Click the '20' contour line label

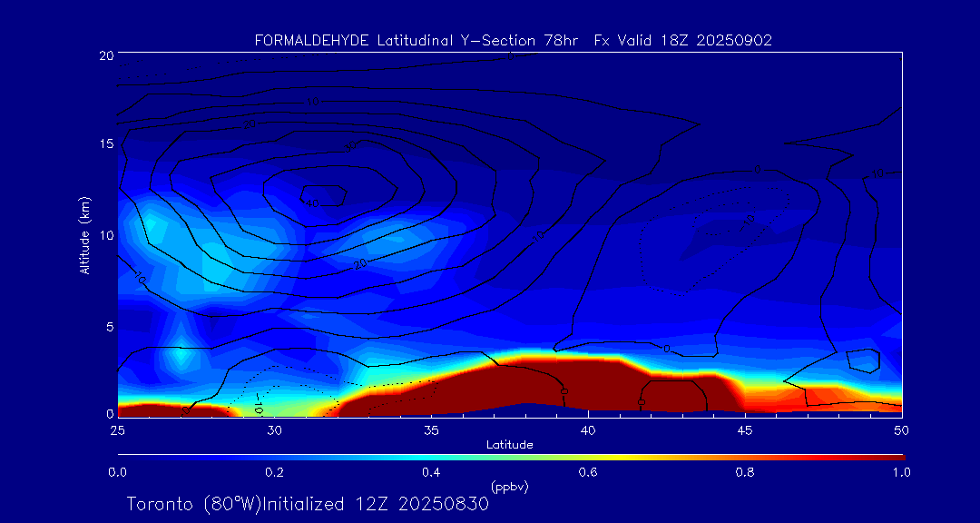(361, 264)
